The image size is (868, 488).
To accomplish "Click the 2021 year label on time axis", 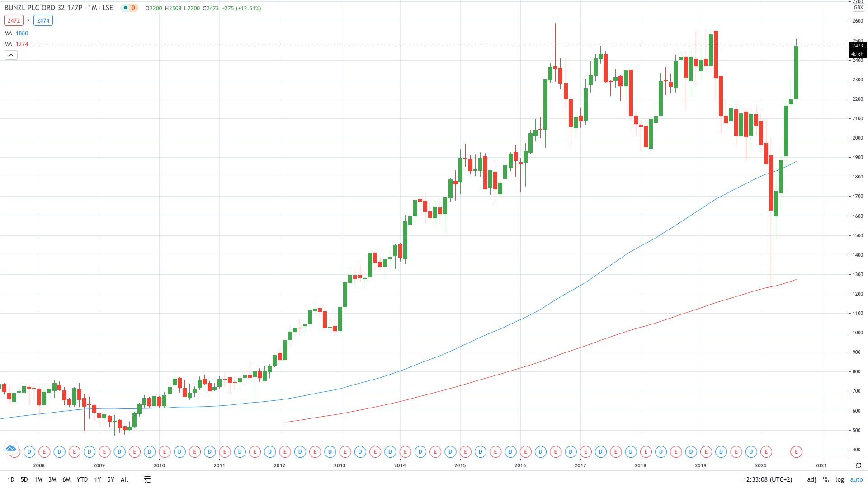I will pos(821,465).
